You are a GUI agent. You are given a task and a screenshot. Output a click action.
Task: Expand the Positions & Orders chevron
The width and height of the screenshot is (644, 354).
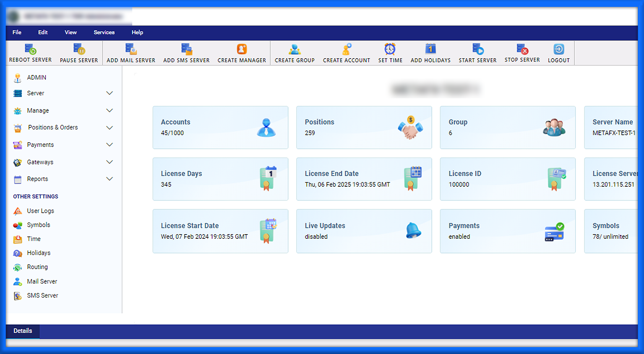109,128
